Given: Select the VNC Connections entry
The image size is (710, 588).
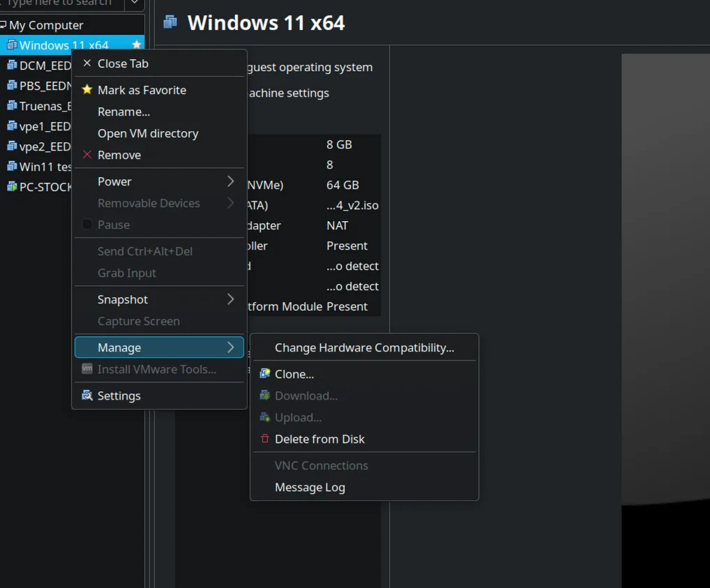Looking at the screenshot, I should 365,465.
